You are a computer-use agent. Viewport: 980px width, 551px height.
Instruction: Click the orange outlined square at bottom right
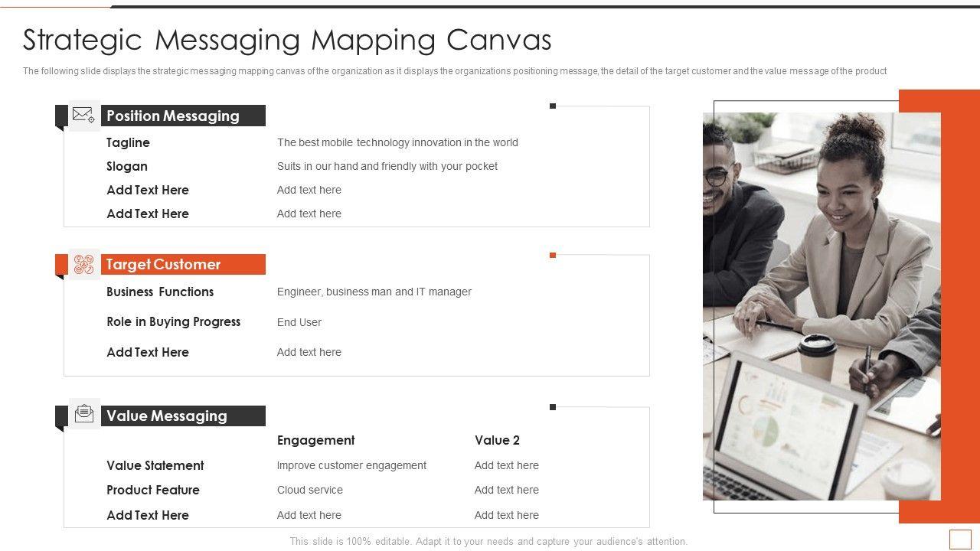click(959, 538)
